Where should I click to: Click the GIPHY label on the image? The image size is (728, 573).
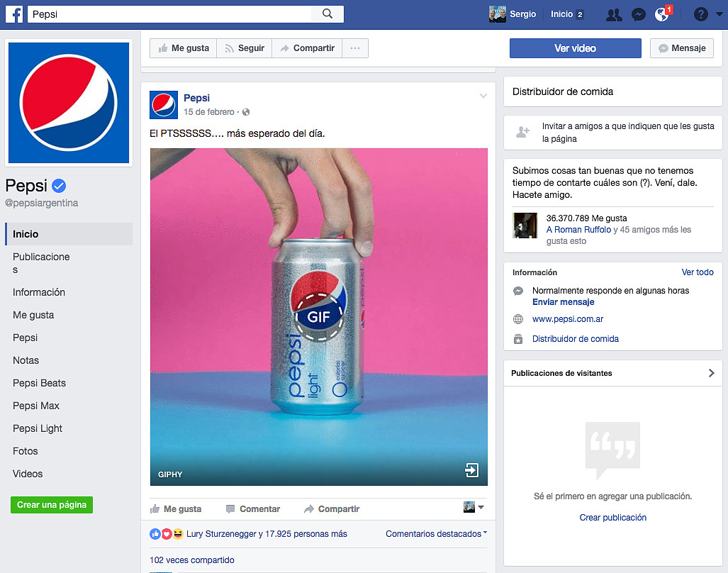(170, 474)
